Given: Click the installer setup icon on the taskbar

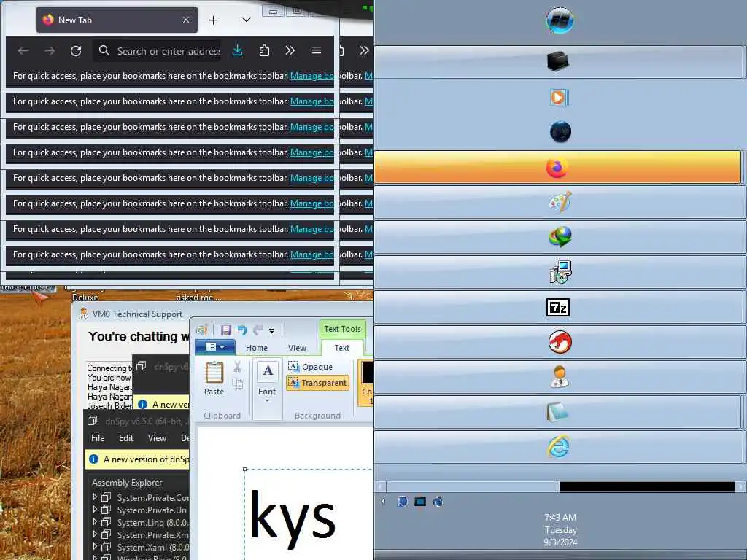Looking at the screenshot, I should 560,272.
